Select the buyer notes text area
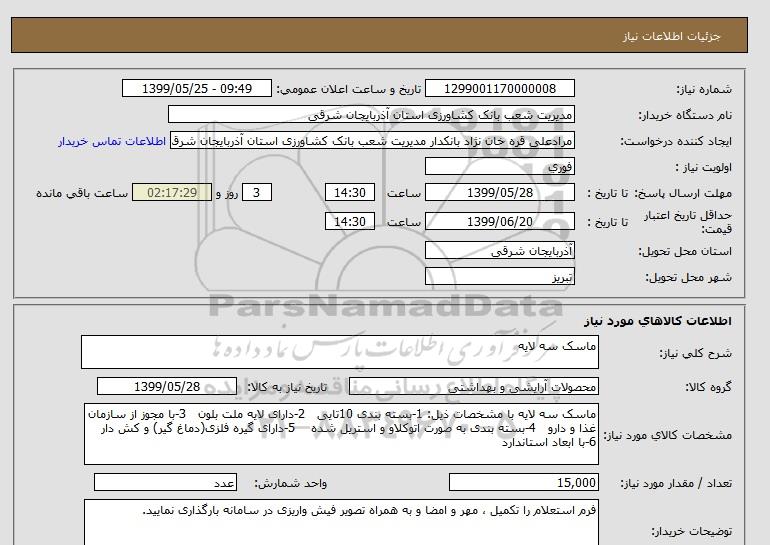The width and height of the screenshot is (770, 545). pos(341,522)
